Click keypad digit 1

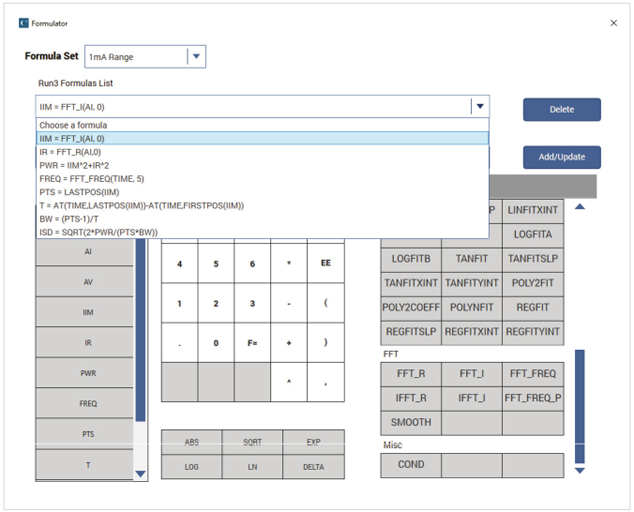(x=180, y=303)
